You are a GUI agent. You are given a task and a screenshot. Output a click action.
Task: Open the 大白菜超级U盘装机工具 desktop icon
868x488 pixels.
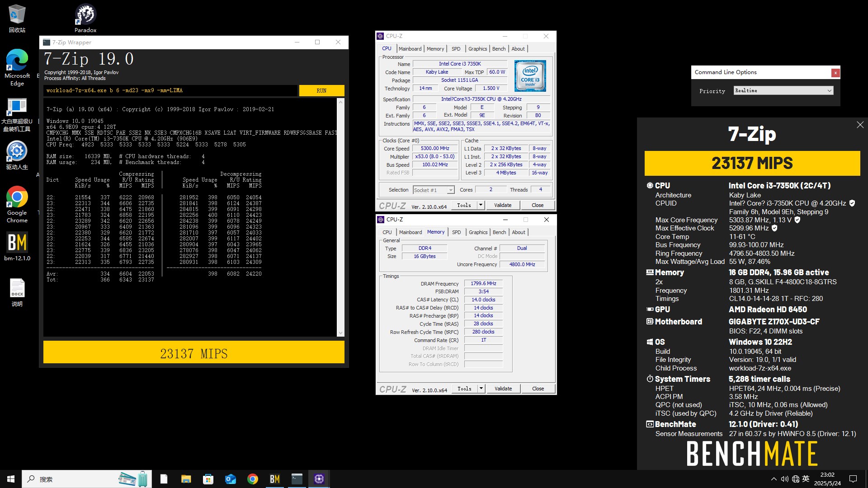(17, 114)
